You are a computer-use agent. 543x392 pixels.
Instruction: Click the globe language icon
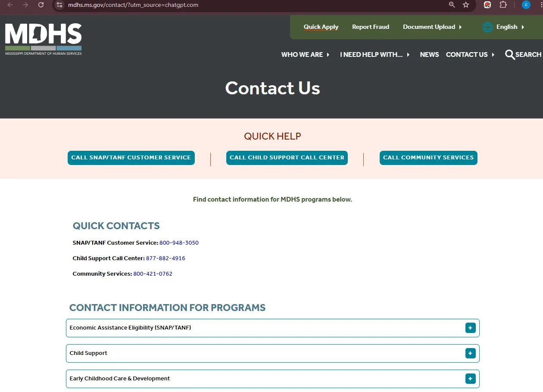point(487,27)
